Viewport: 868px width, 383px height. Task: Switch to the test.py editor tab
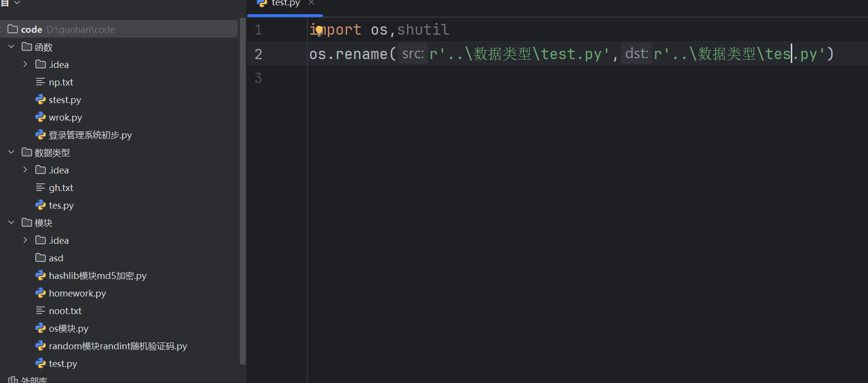pos(285,3)
